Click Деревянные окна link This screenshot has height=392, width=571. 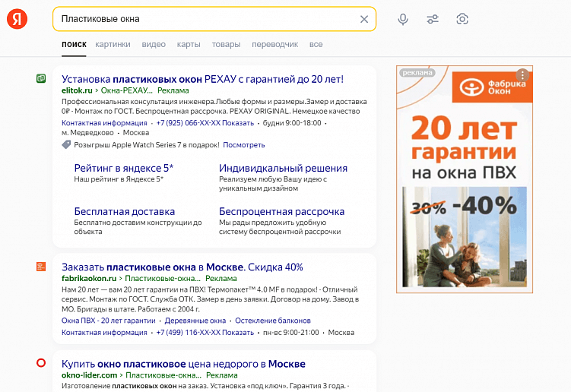(195, 321)
